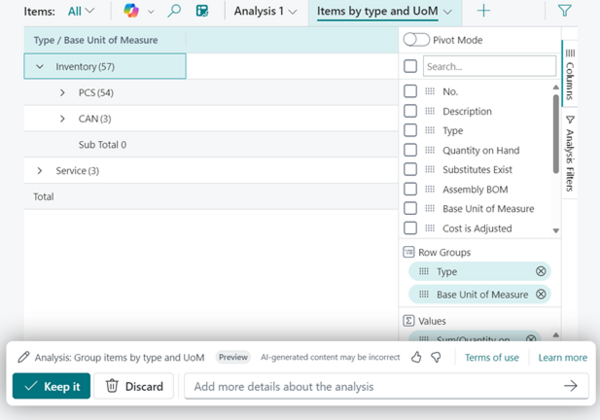Viewport: 600px width, 420px height.
Task: Expand the PCS (54) group
Action: [63, 92]
